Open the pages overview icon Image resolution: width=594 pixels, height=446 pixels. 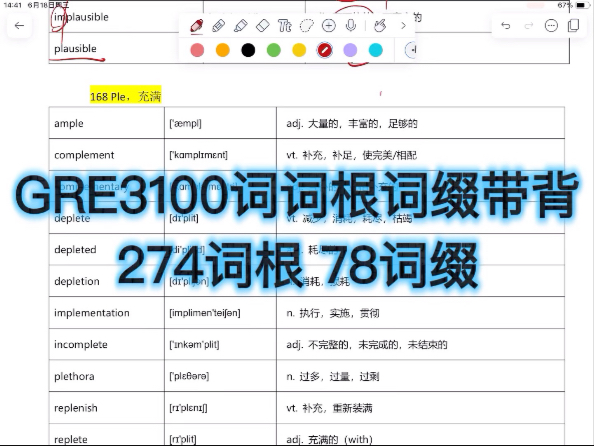tap(574, 26)
